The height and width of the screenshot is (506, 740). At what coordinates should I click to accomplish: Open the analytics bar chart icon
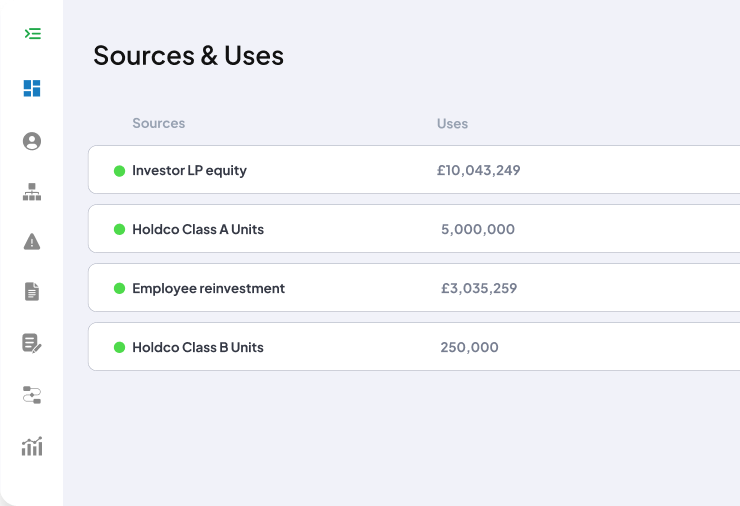[x=32, y=446]
